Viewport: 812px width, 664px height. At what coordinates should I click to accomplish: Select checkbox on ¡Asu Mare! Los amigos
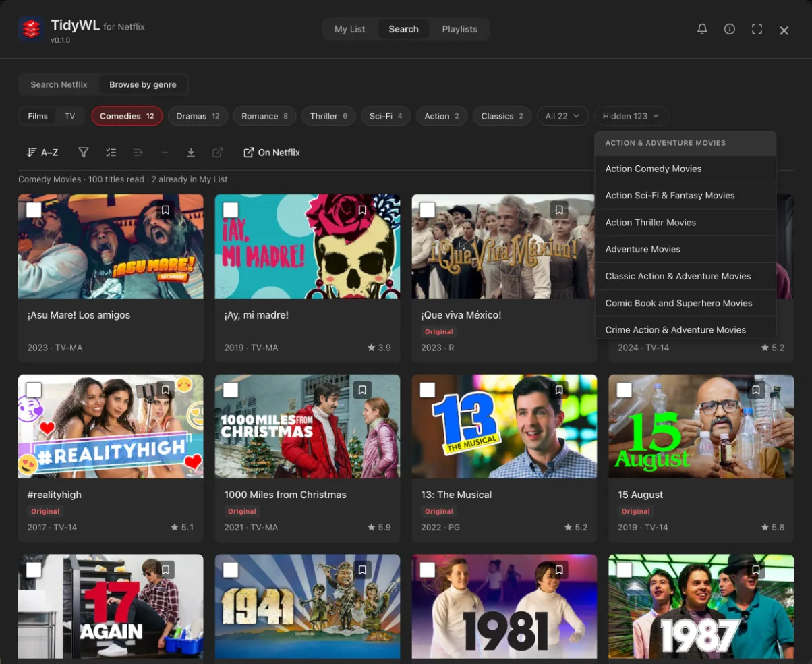click(x=34, y=210)
